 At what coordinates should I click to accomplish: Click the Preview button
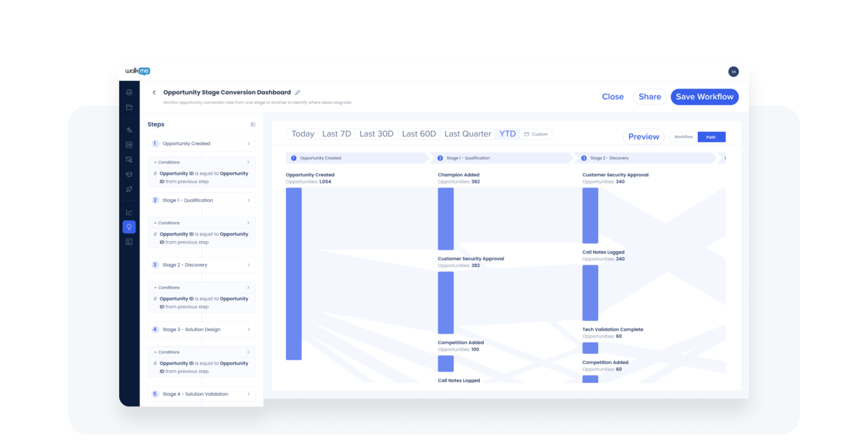(x=643, y=137)
